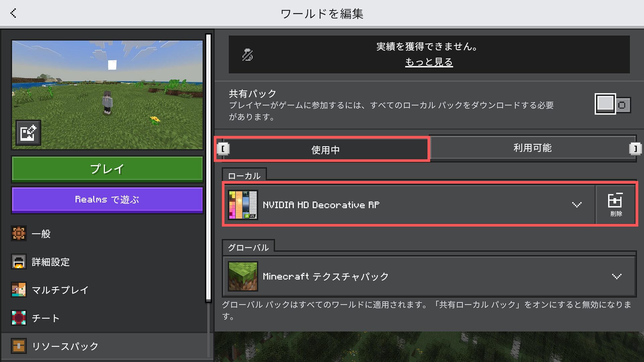The image size is (644, 362).
Task: Click the ワールドを編集 title text
Action: coord(322,14)
